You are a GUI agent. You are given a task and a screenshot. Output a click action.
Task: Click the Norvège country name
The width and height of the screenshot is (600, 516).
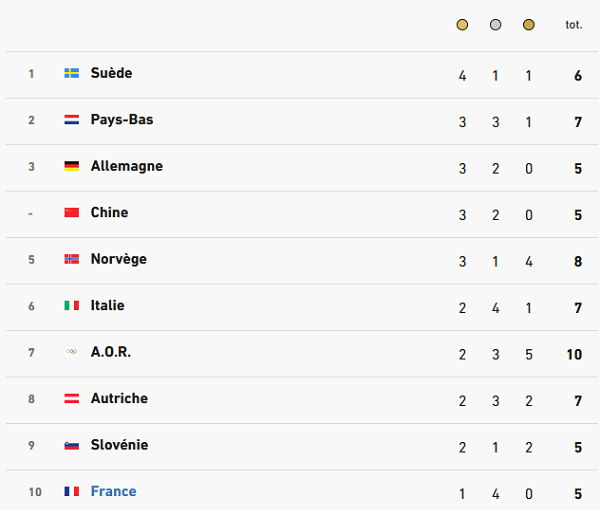point(119,259)
